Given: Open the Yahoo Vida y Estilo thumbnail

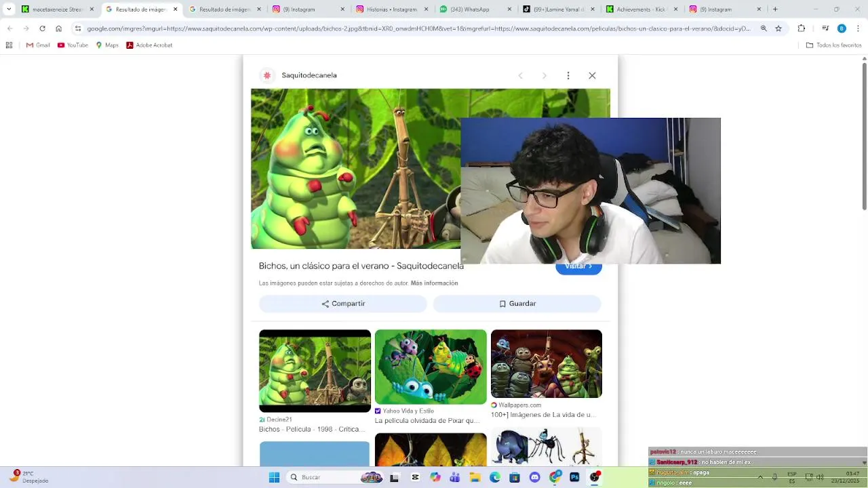Looking at the screenshot, I should (431, 367).
